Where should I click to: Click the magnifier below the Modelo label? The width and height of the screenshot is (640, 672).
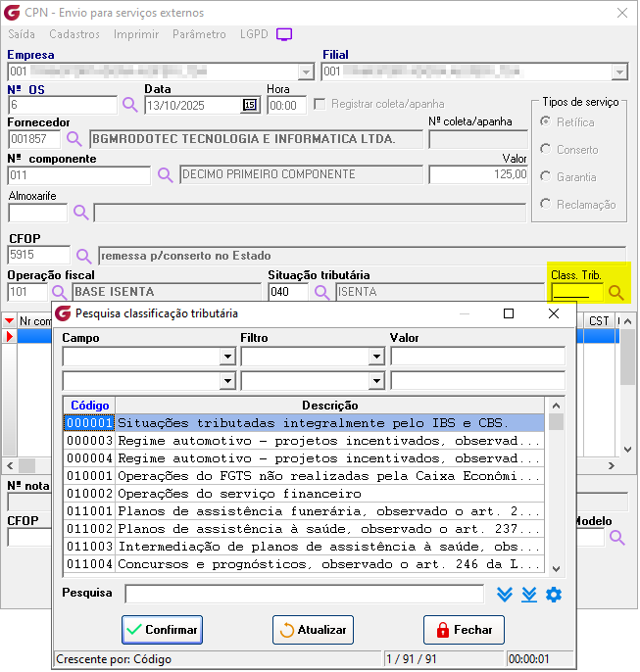tap(617, 538)
